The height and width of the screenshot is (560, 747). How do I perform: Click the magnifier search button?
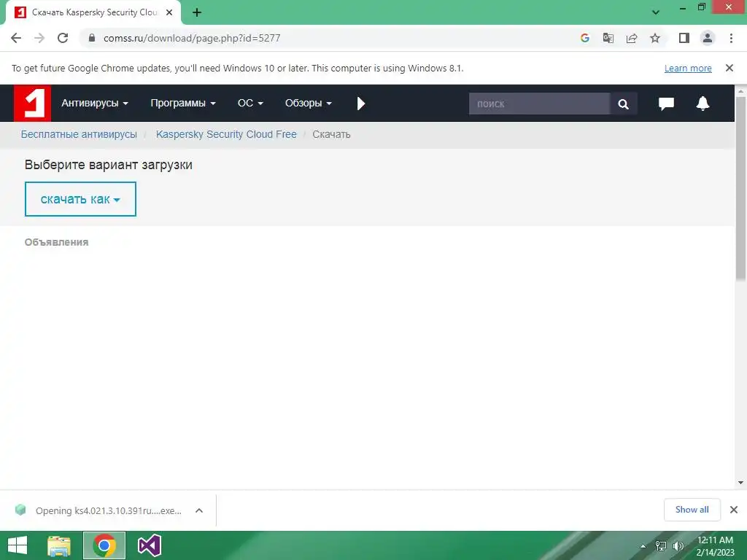[623, 104]
